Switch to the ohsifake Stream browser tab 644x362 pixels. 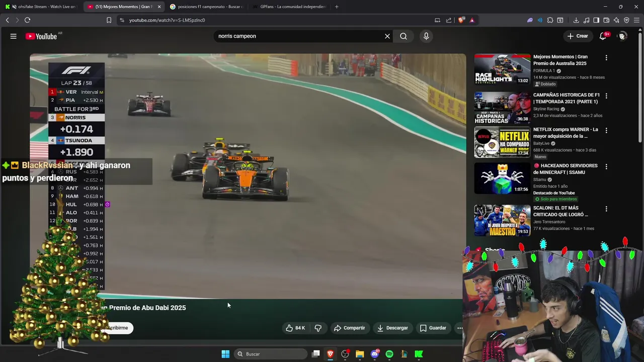[40, 7]
